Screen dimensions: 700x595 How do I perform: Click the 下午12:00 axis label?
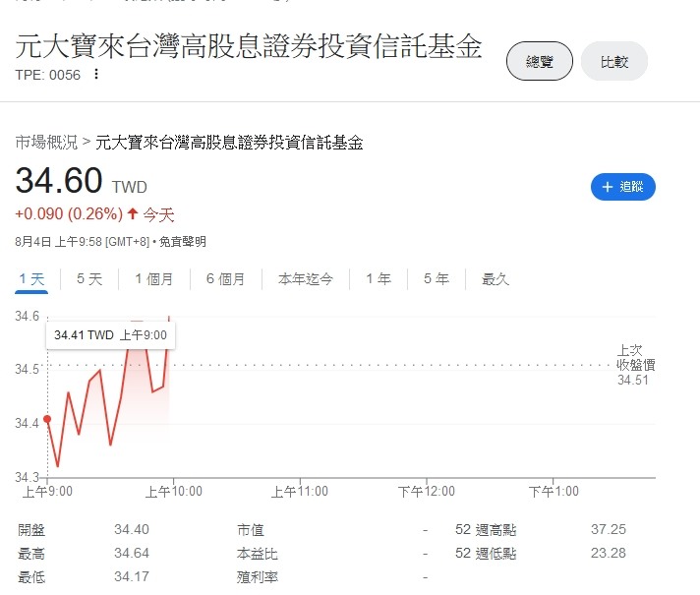[427, 492]
